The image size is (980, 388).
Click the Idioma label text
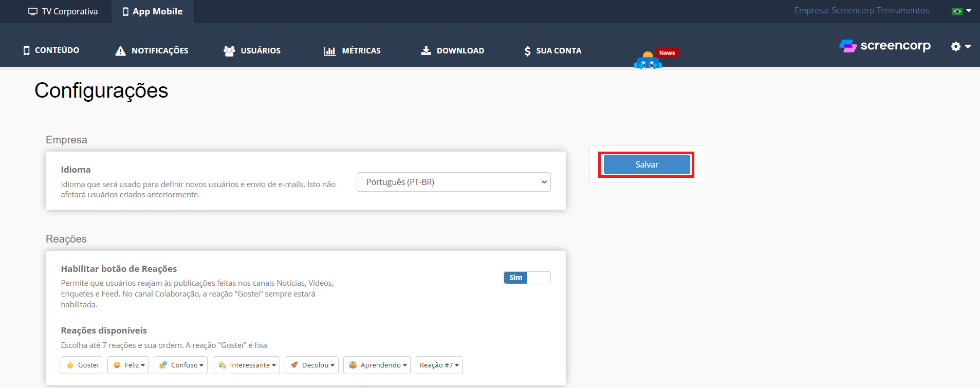click(76, 170)
